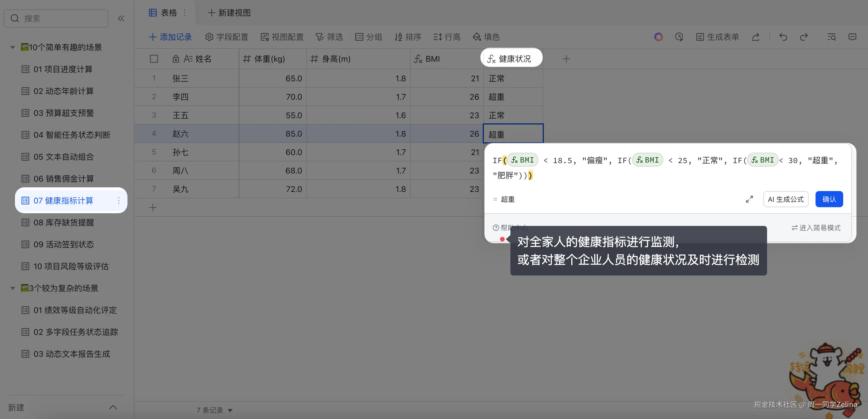
Task: Toggle the select-all checkbox in header
Action: point(154,59)
